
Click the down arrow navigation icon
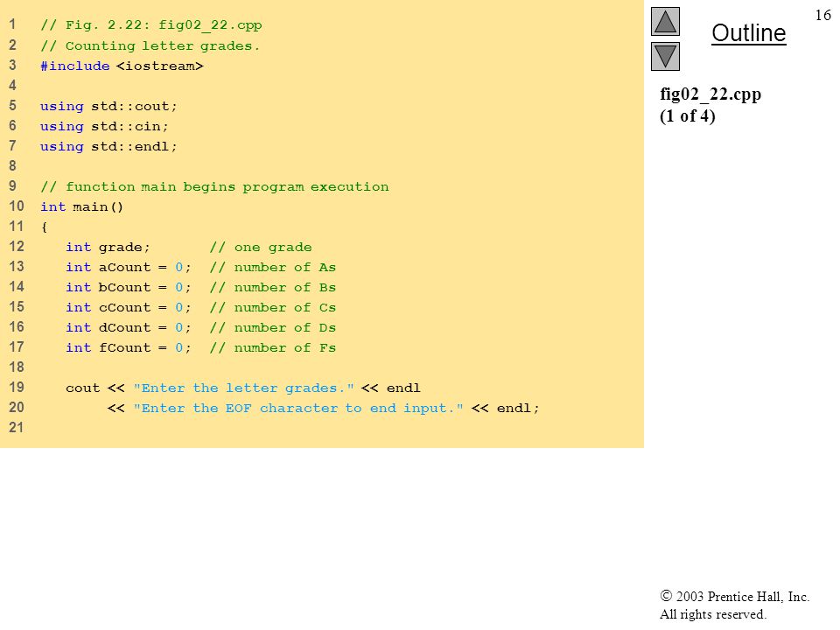[x=665, y=56]
